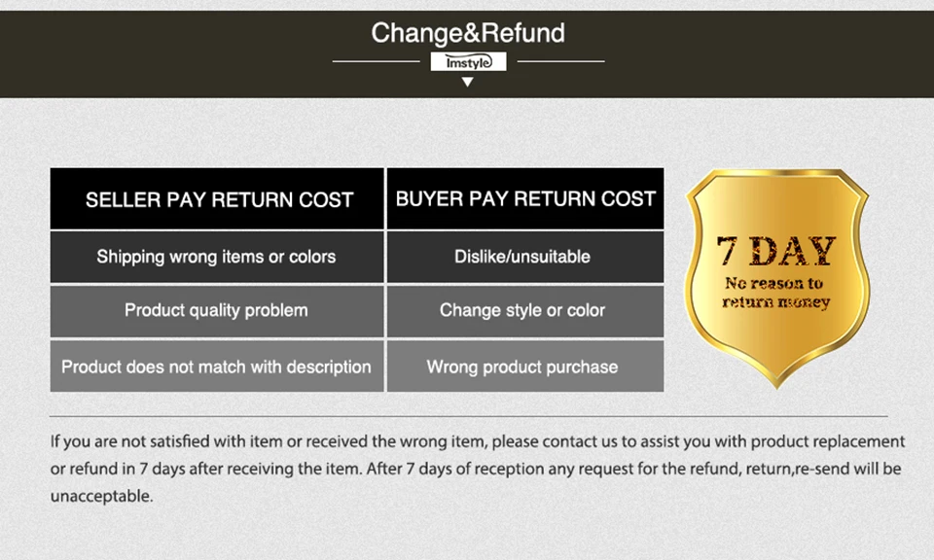Click No reason to return money text
Image resolution: width=934 pixels, height=560 pixels.
tap(775, 293)
